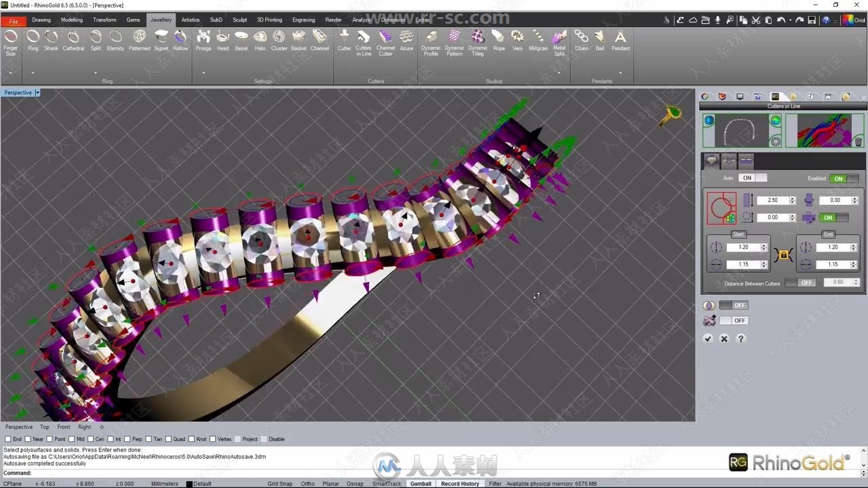Viewport: 868px width, 488px height.
Task: Click the End 1.15 value spinner arrows
Action: coord(853,264)
